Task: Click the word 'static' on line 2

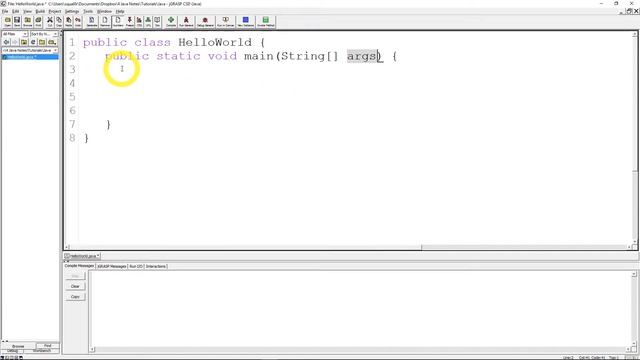Action: click(178, 56)
